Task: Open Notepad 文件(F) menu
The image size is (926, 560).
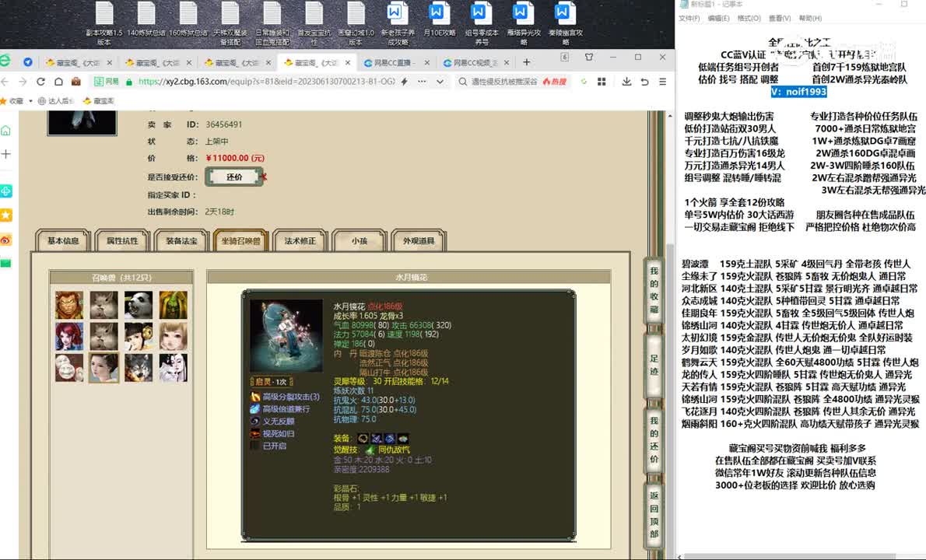Action: [x=689, y=19]
